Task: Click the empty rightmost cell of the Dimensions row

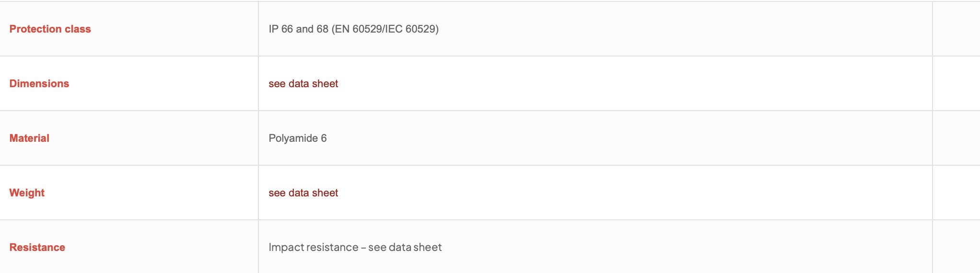Action: pyautogui.click(x=956, y=84)
